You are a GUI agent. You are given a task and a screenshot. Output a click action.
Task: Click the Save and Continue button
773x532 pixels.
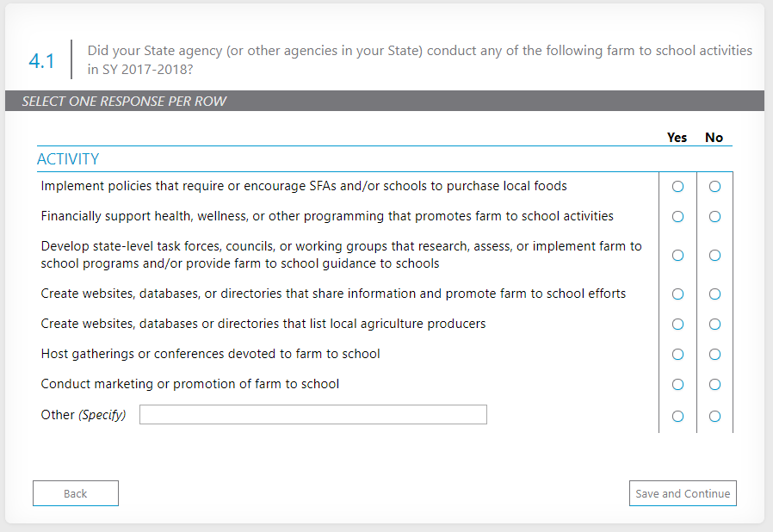683,494
